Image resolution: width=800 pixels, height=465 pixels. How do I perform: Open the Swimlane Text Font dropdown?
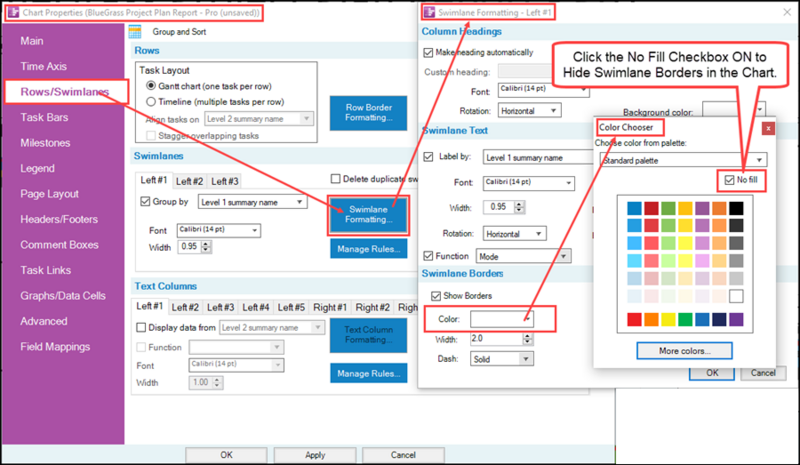529,183
